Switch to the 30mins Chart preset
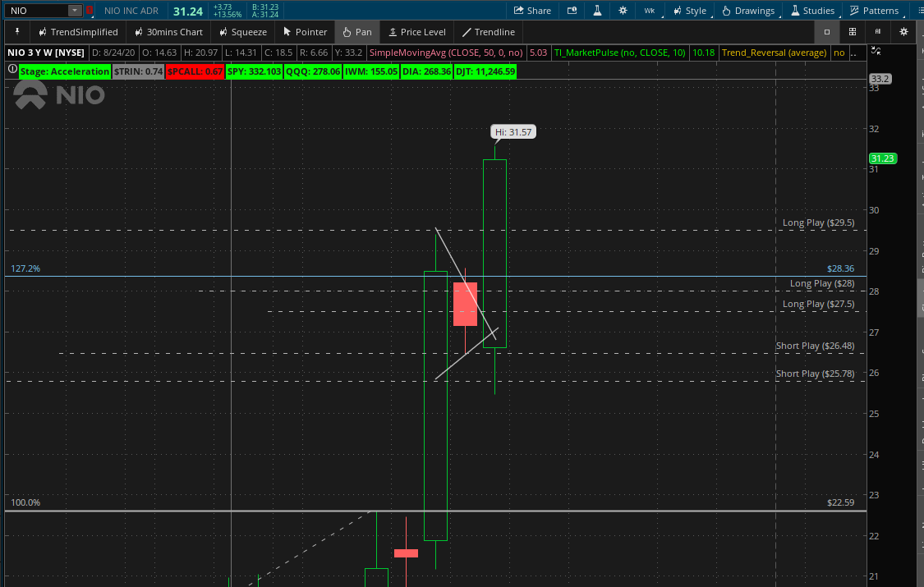924x587 pixels. [x=168, y=32]
